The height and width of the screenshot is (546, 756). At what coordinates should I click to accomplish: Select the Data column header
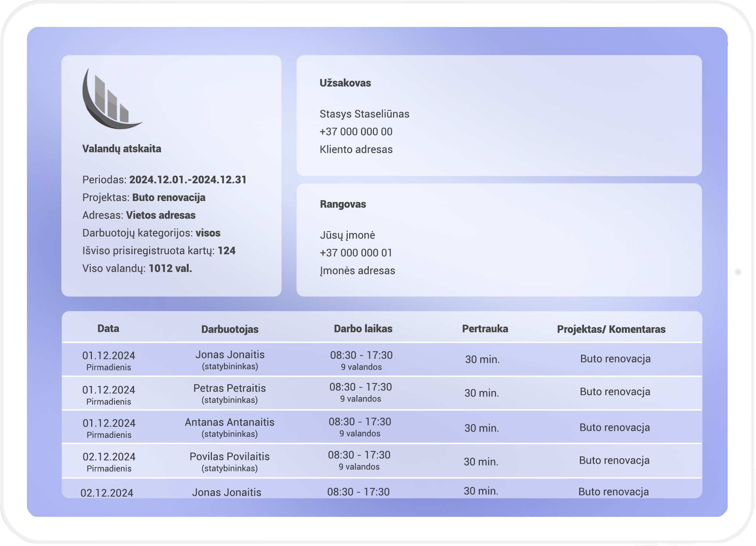pyautogui.click(x=108, y=329)
